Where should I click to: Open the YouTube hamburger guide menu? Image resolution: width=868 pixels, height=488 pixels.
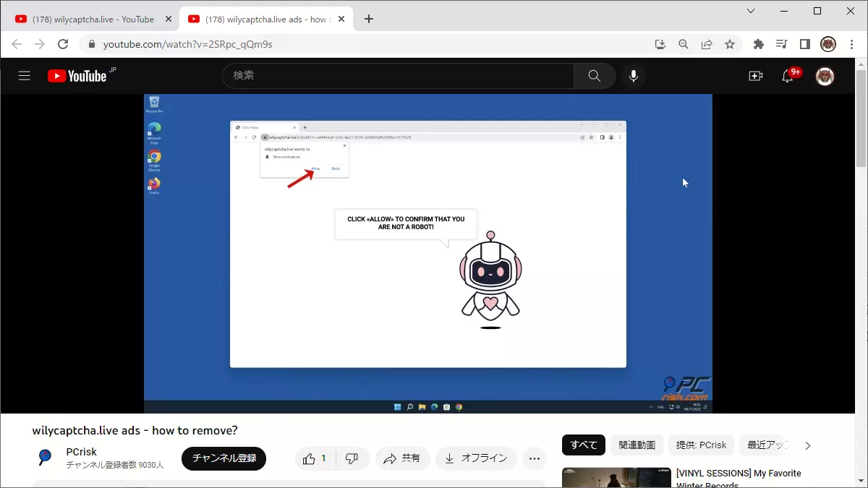pyautogui.click(x=25, y=76)
